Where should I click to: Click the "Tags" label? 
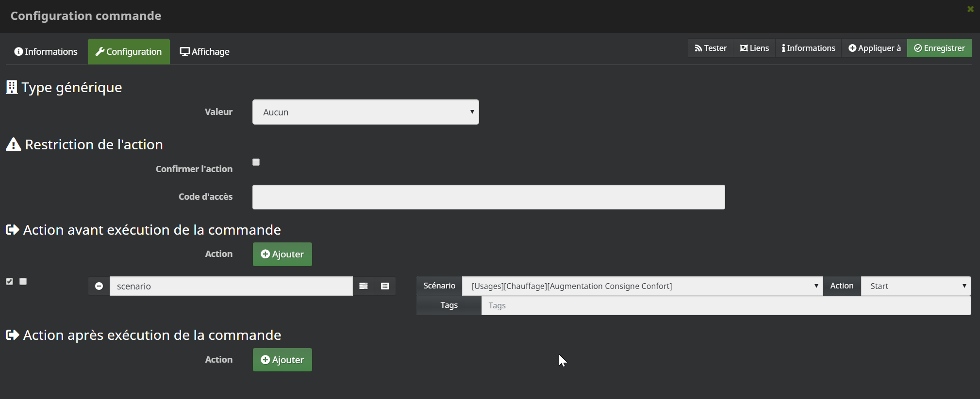pos(449,305)
